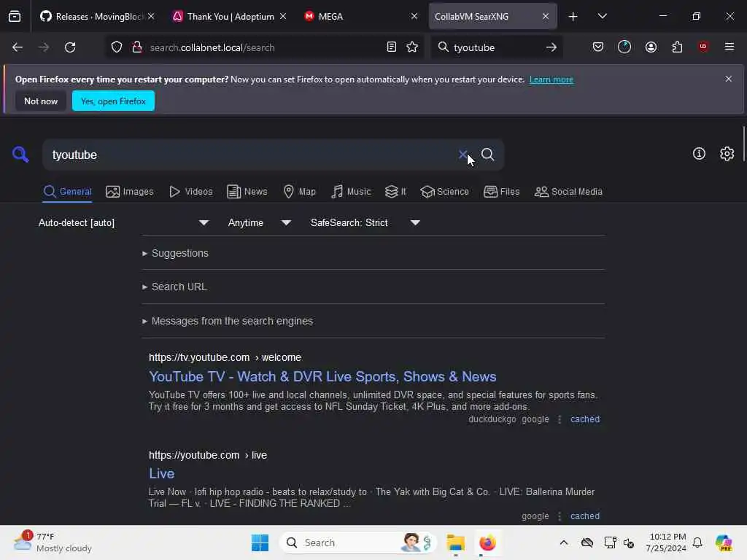Open the Windows Start menu
Image resolution: width=747 pixels, height=560 pixels.
(x=260, y=542)
